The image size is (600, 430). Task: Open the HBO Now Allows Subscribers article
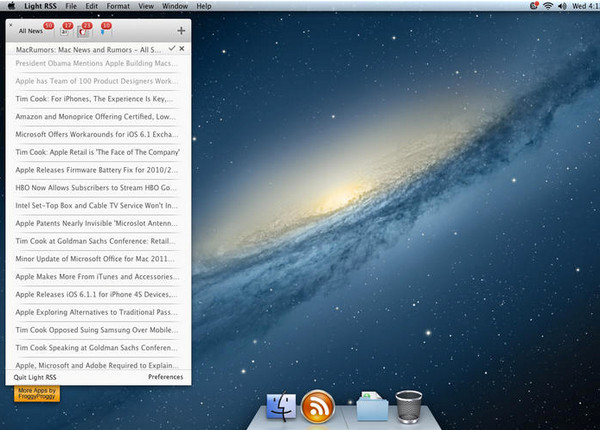click(x=97, y=187)
